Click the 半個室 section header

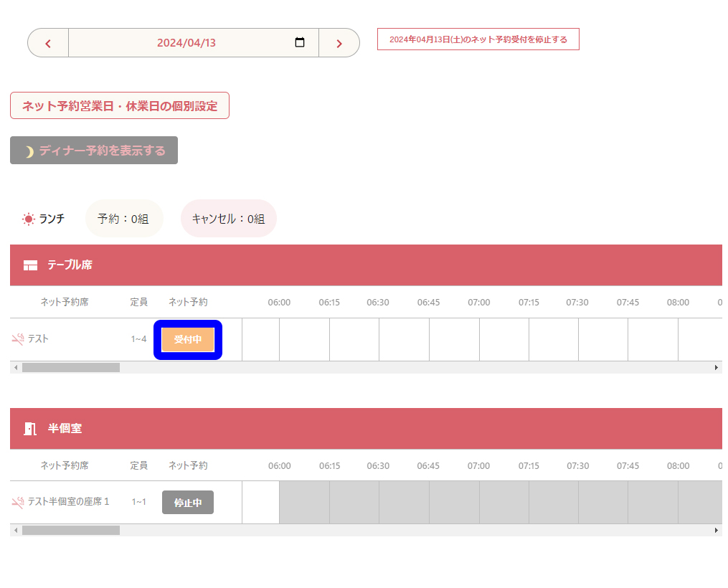[x=65, y=429]
